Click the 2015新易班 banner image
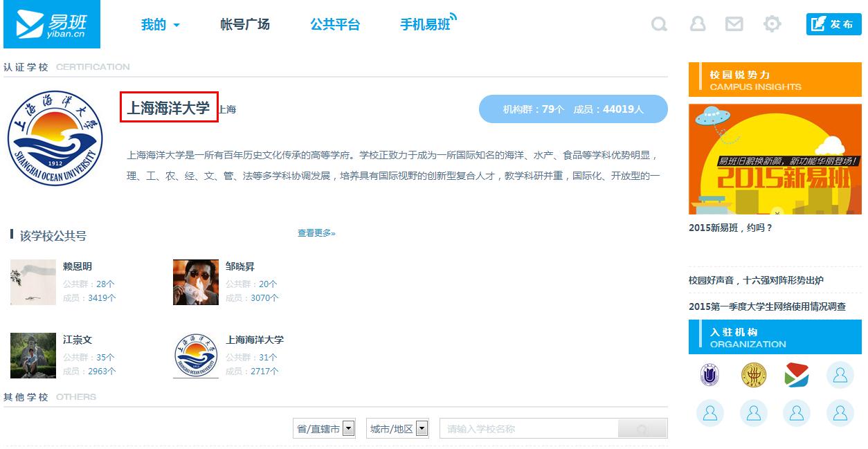Image resolution: width=868 pixels, height=449 pixels. [x=775, y=159]
